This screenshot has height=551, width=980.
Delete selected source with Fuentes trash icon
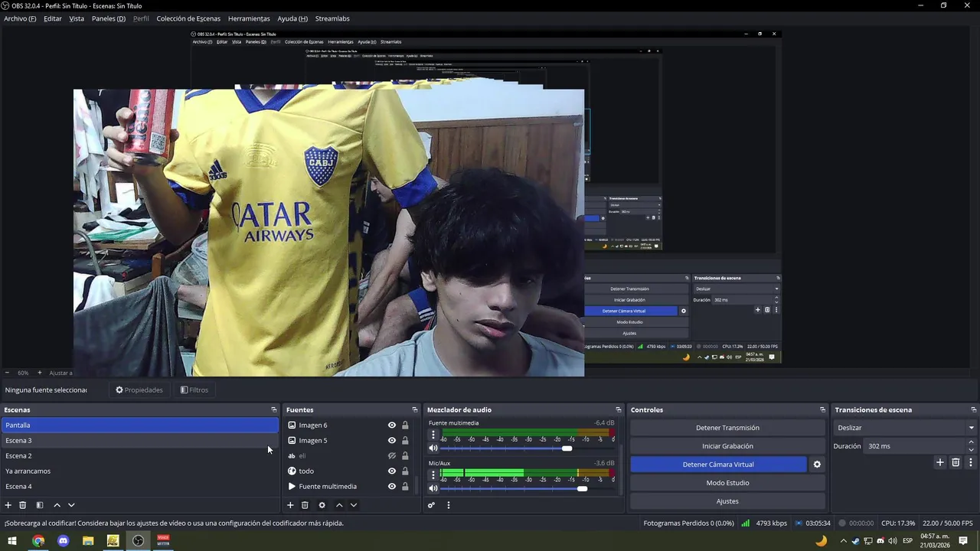[305, 505]
